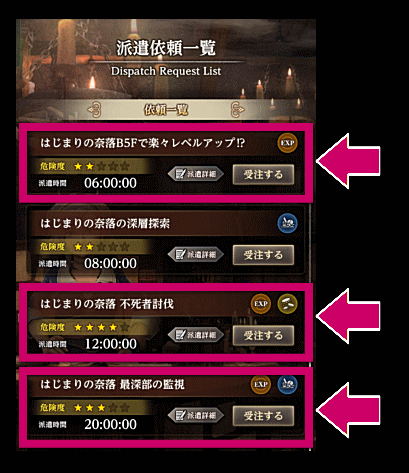
Task: Accept the 不死者討伐 request with 受注する
Action: (263, 335)
